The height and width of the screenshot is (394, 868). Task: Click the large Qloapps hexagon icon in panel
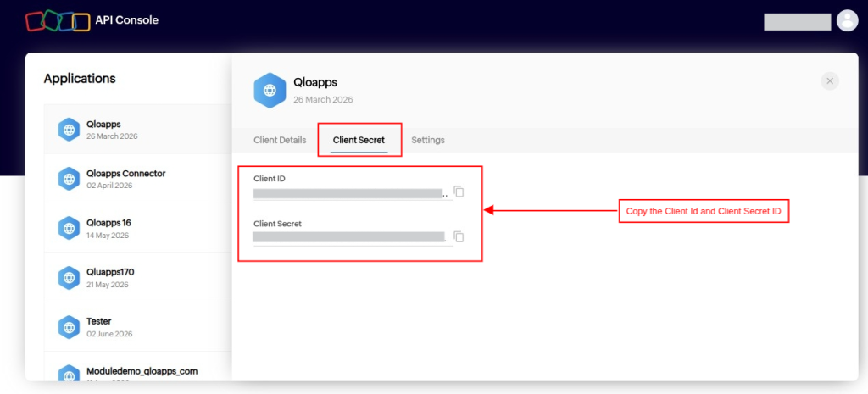(x=270, y=90)
